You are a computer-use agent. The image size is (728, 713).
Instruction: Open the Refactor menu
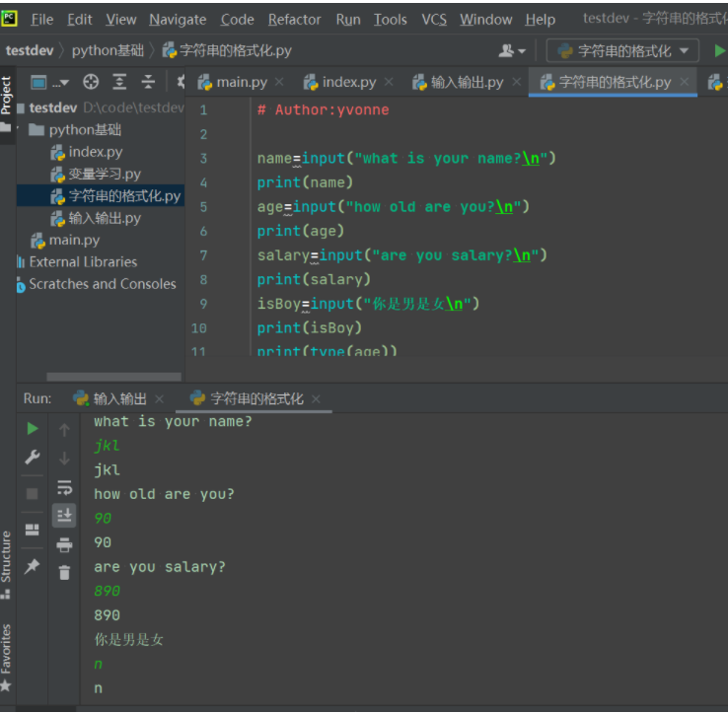(x=294, y=20)
